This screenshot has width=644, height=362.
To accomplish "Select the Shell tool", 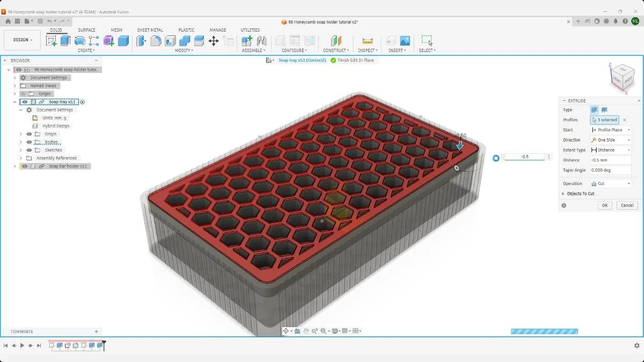I will [170, 41].
